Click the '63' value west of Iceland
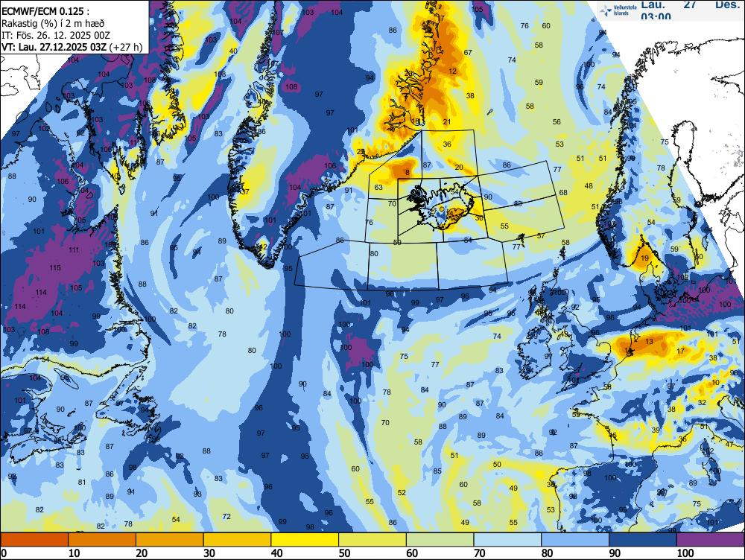The height and width of the screenshot is (560, 745). (x=378, y=187)
